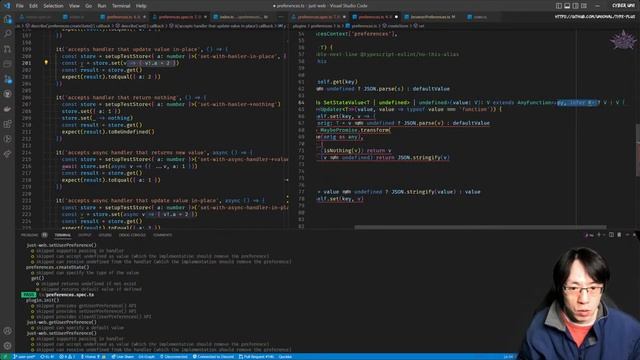The width and height of the screenshot is (640, 360).
Task: Open new terminal plus button in panel
Action: [599, 235]
